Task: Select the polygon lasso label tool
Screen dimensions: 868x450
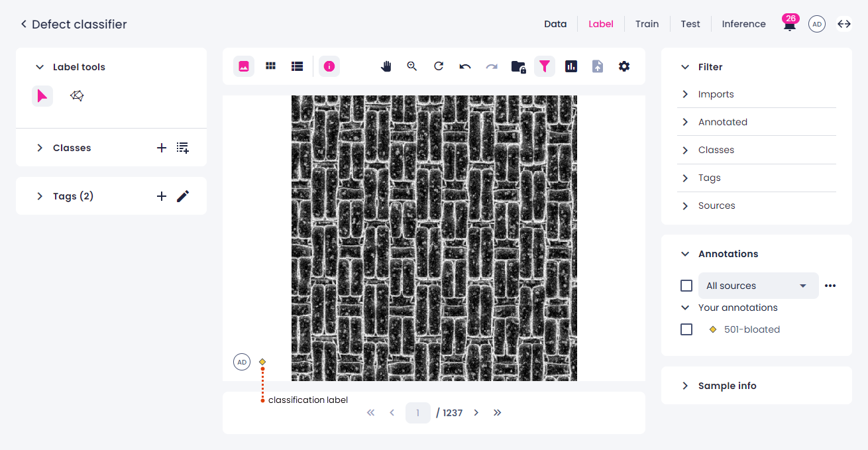Action: [77, 96]
